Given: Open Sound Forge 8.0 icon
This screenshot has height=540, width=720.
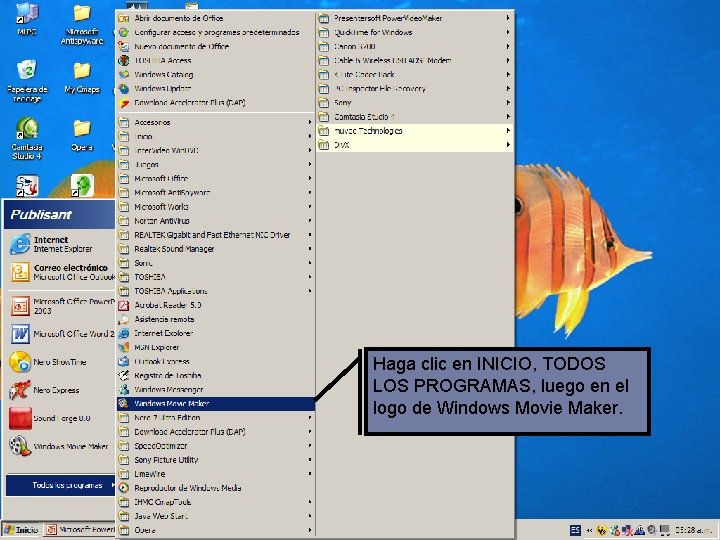Looking at the screenshot, I should 20,418.
